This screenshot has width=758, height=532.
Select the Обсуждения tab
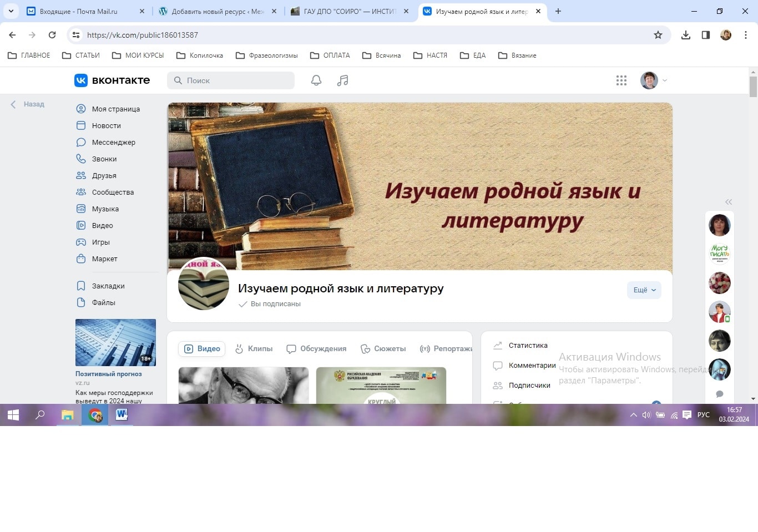(x=316, y=349)
